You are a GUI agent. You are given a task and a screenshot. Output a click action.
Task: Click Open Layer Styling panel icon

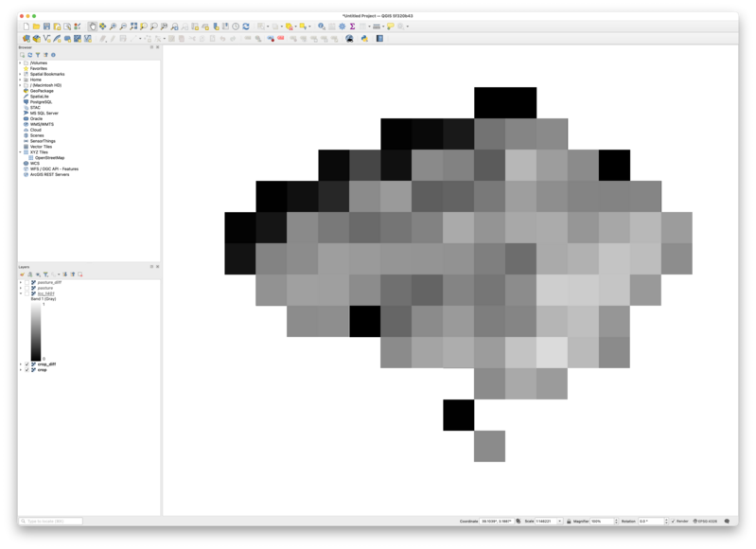coord(22,274)
